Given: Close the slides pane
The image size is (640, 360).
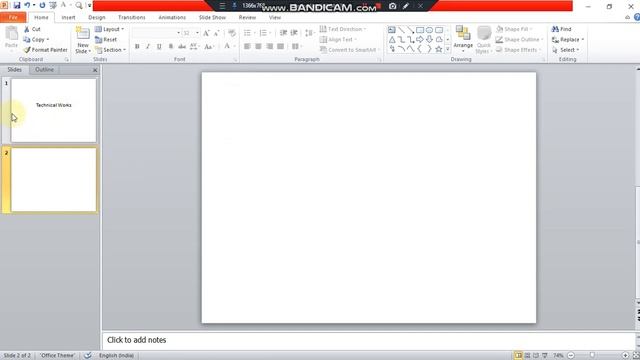Looking at the screenshot, I should coord(95,70).
